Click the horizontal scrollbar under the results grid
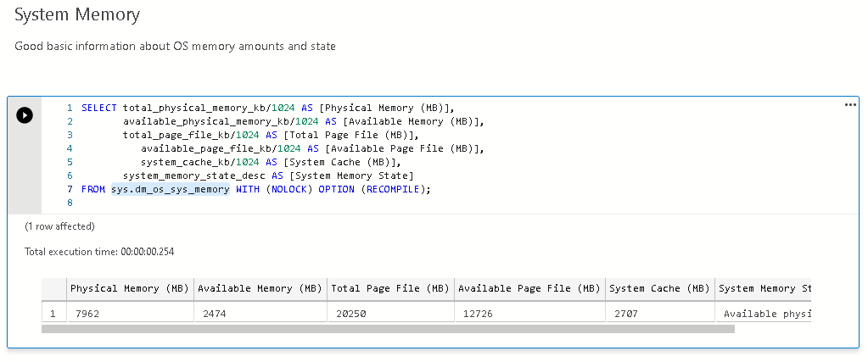Screen dimensions: 868x362 [388, 329]
